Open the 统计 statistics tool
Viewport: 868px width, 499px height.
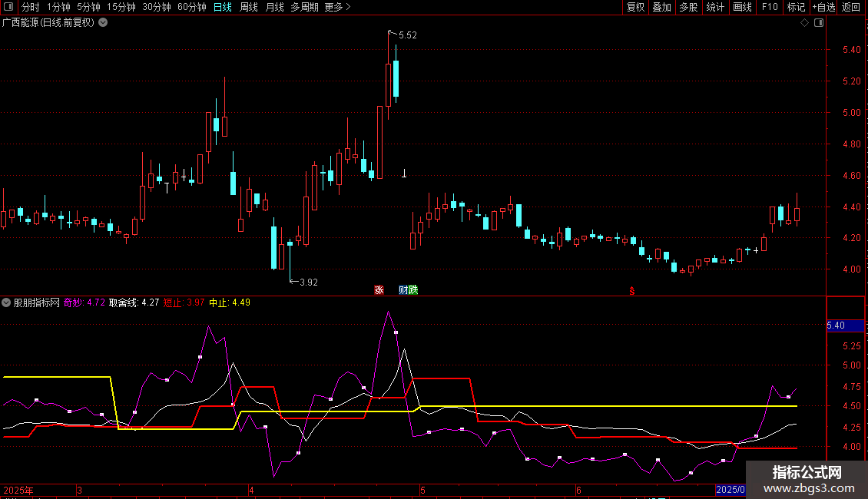coord(715,7)
